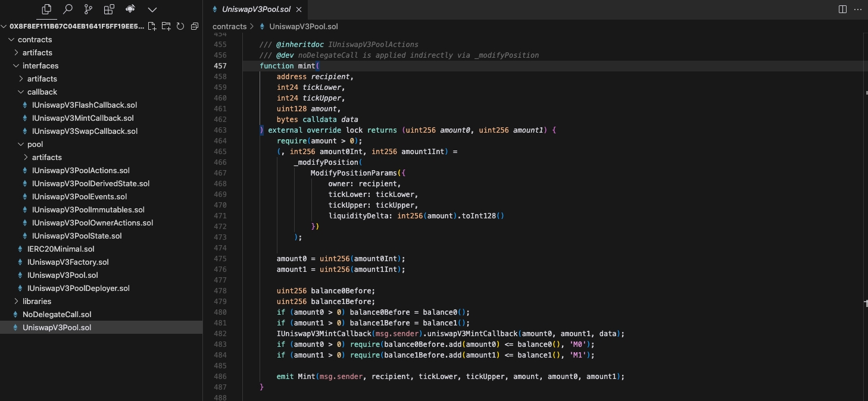The width and height of the screenshot is (868, 401).
Task: Click the Ethereum icon in the breadcrumb
Action: 262,26
